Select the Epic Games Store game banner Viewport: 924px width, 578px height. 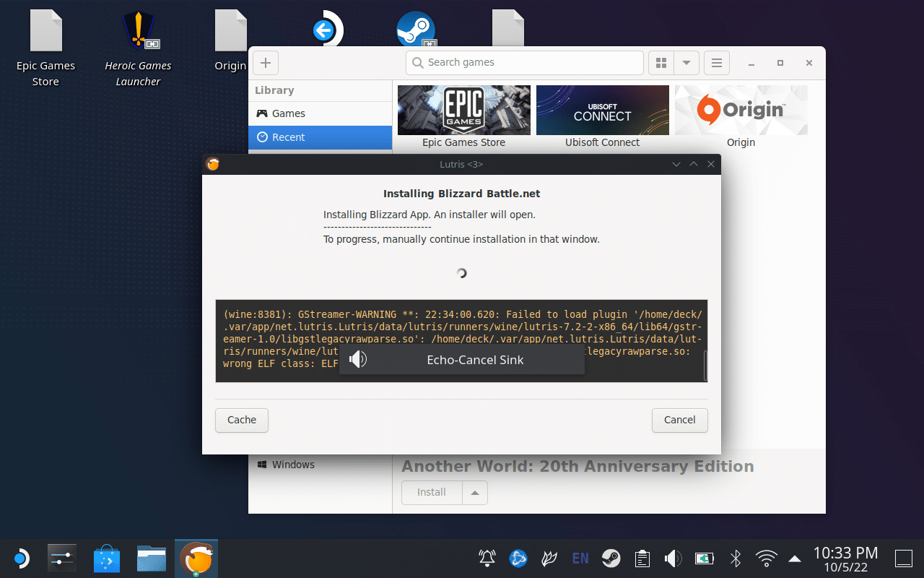pyautogui.click(x=464, y=110)
